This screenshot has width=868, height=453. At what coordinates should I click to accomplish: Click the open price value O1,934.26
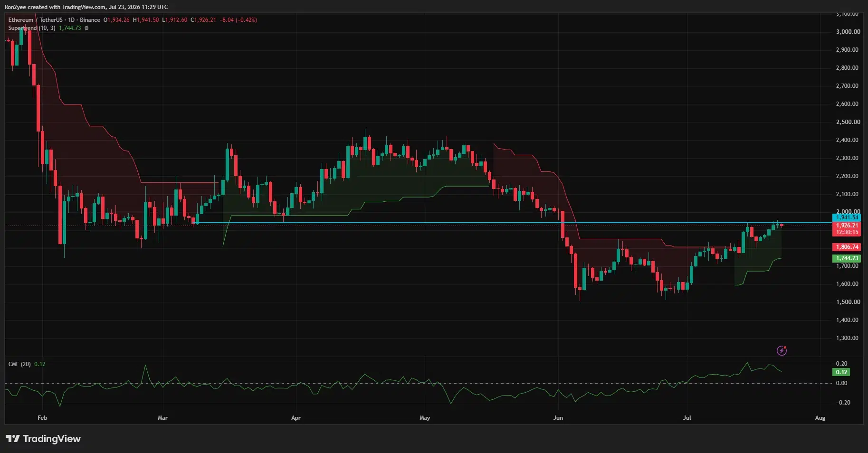tap(116, 20)
